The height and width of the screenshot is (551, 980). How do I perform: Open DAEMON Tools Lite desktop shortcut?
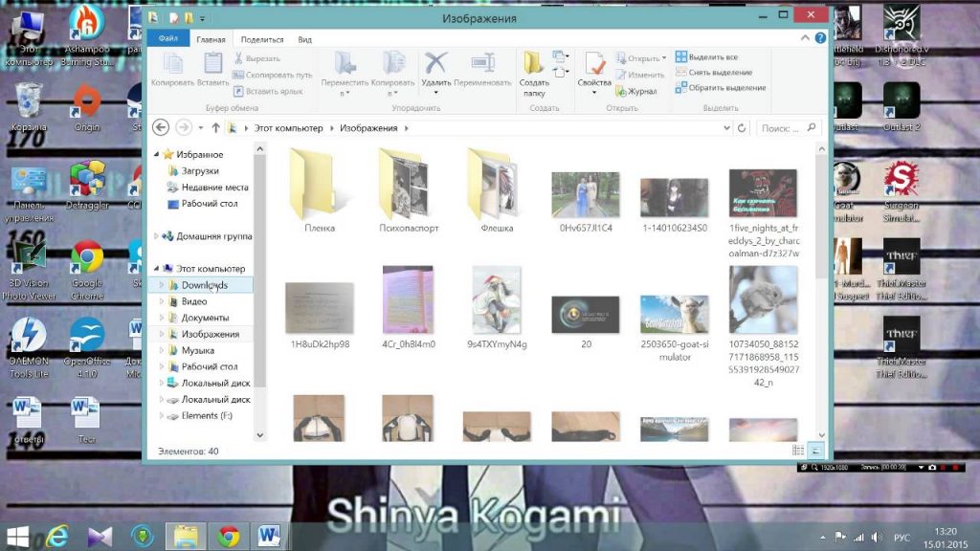pyautogui.click(x=28, y=348)
